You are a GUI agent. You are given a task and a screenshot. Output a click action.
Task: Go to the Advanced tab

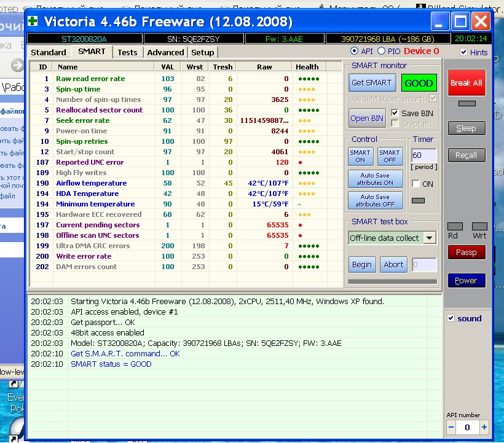click(x=165, y=52)
